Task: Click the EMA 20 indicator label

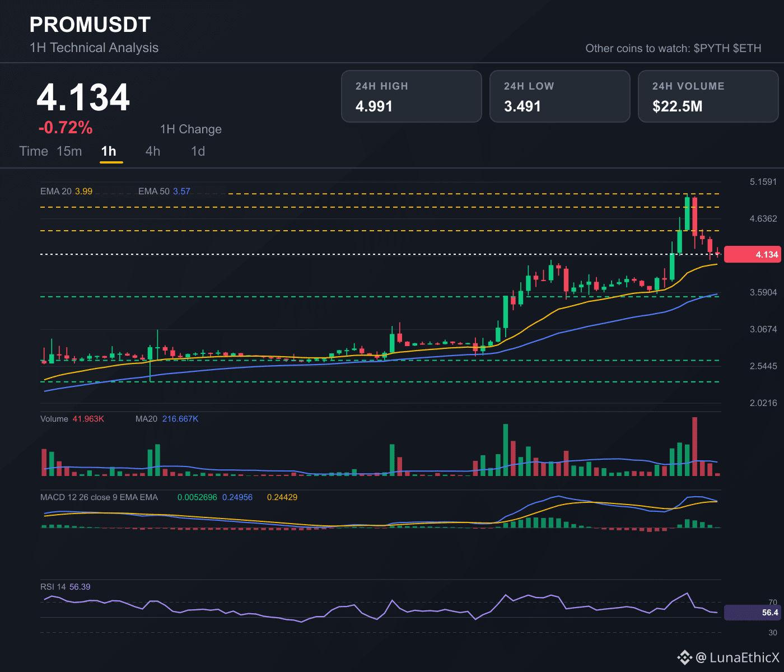Action: (66, 191)
